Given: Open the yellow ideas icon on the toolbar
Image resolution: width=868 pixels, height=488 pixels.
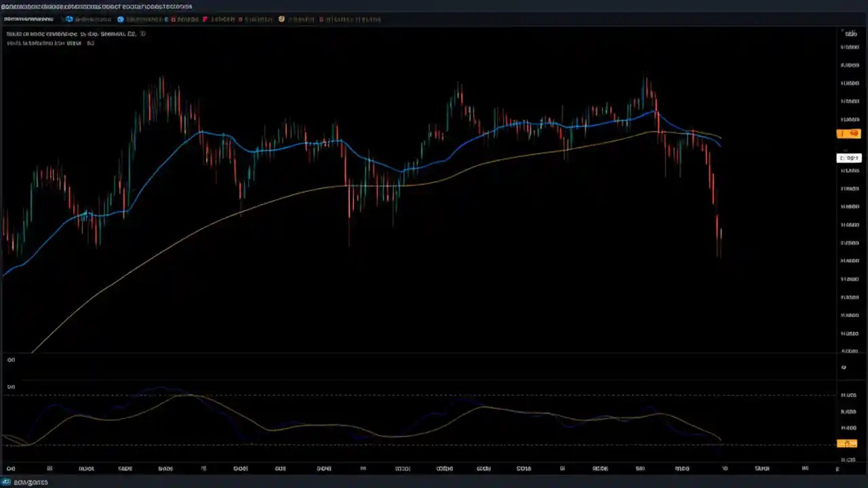Looking at the screenshot, I should click(x=281, y=19).
